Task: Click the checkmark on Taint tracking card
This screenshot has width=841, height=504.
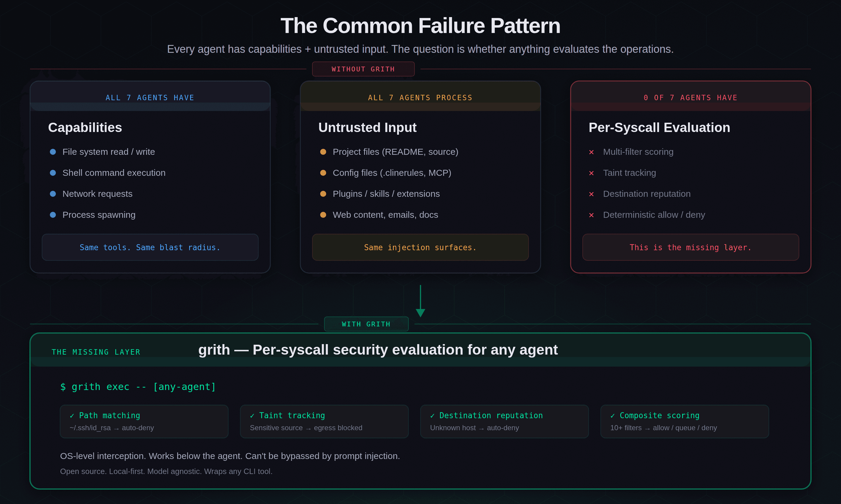Action: click(x=252, y=416)
